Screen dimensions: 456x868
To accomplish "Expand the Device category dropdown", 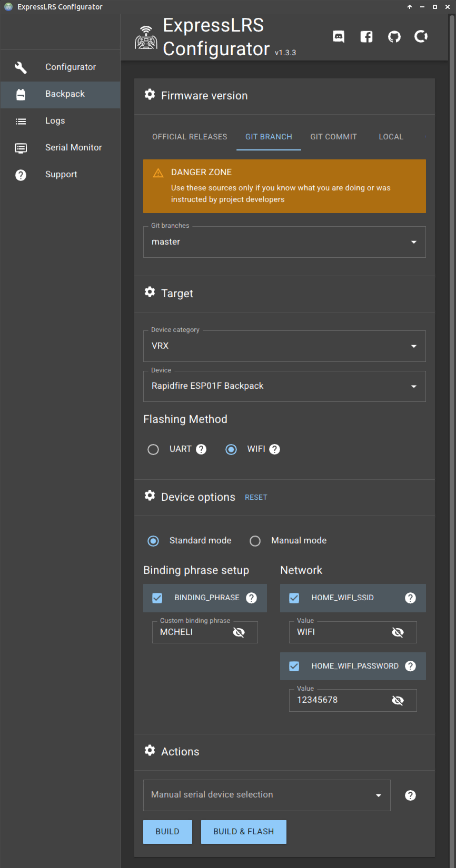I will [x=284, y=346].
